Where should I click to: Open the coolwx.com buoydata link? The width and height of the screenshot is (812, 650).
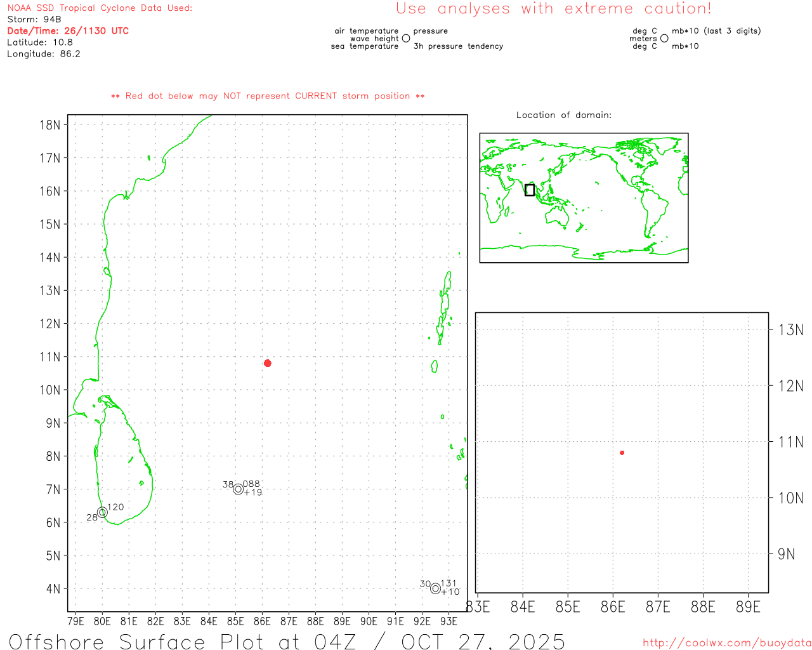tap(726, 643)
